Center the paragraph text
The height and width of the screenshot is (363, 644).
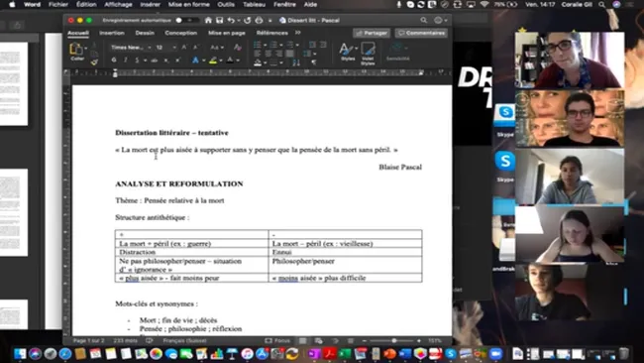tap(268, 54)
